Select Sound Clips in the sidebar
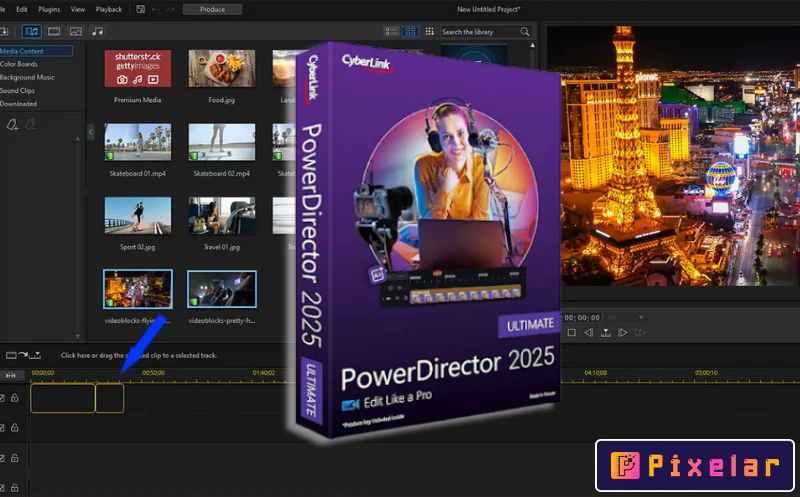This screenshot has width=800, height=497. pos(17,91)
